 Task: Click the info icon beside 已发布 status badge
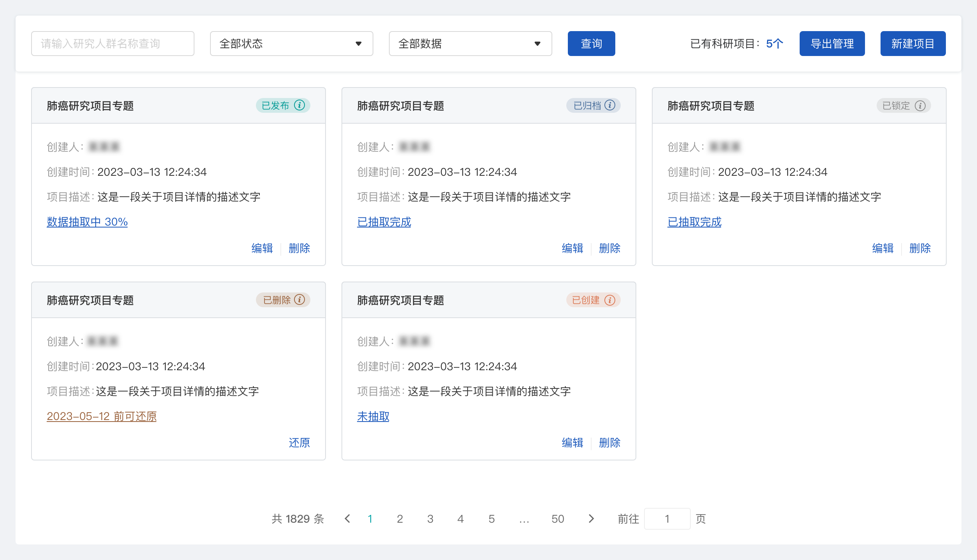coord(299,105)
